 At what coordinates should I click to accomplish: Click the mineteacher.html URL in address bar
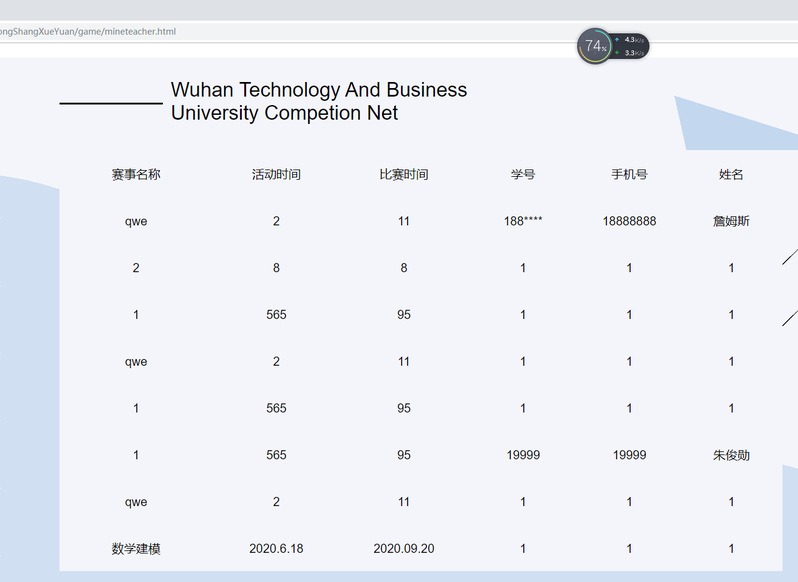(x=88, y=32)
